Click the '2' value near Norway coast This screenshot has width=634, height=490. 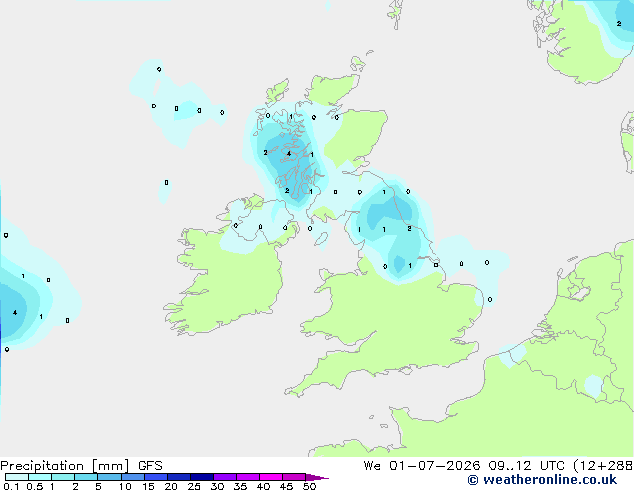(x=619, y=24)
